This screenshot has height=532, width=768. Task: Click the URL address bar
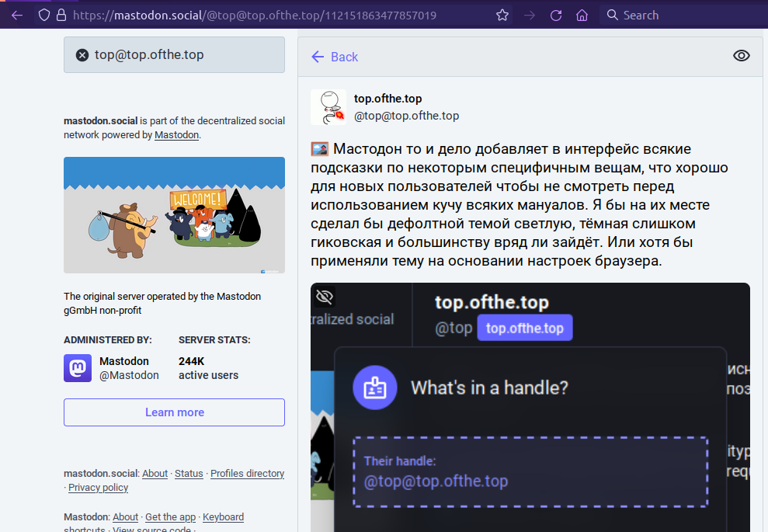[x=274, y=16]
